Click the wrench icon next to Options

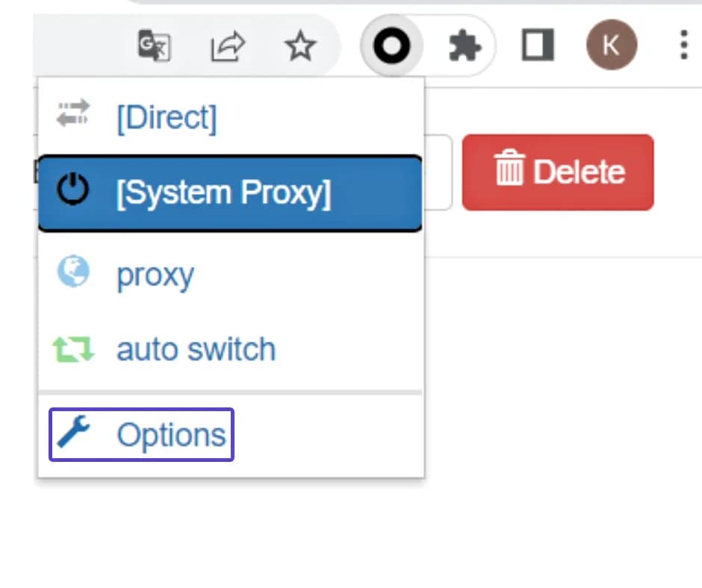coord(74,433)
